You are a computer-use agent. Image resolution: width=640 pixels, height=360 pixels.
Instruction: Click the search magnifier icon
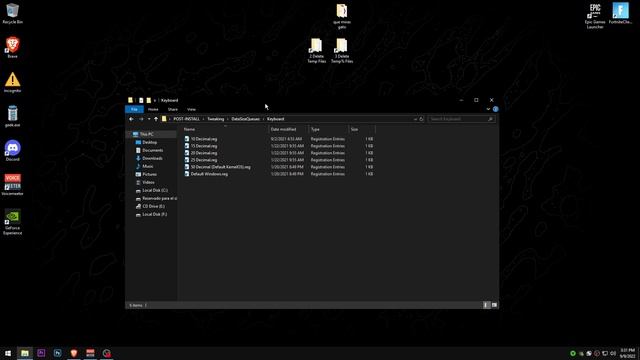pos(490,119)
